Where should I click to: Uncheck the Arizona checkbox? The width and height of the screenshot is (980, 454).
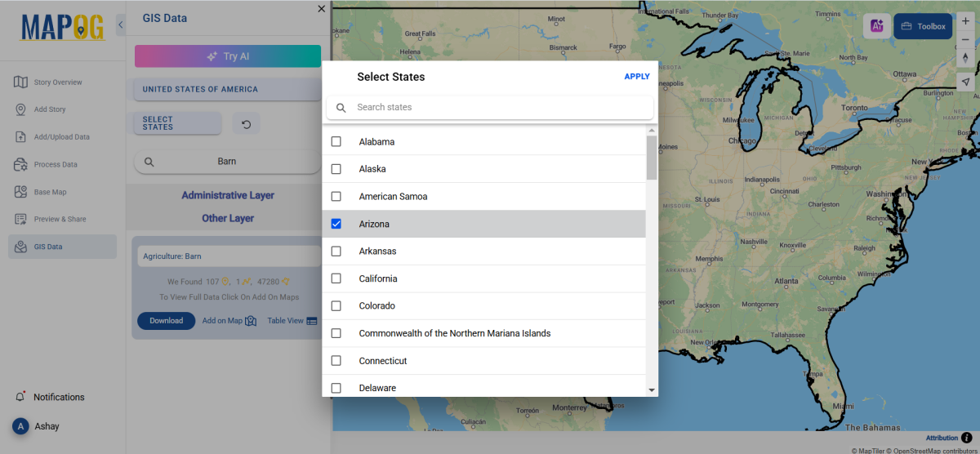[336, 224]
